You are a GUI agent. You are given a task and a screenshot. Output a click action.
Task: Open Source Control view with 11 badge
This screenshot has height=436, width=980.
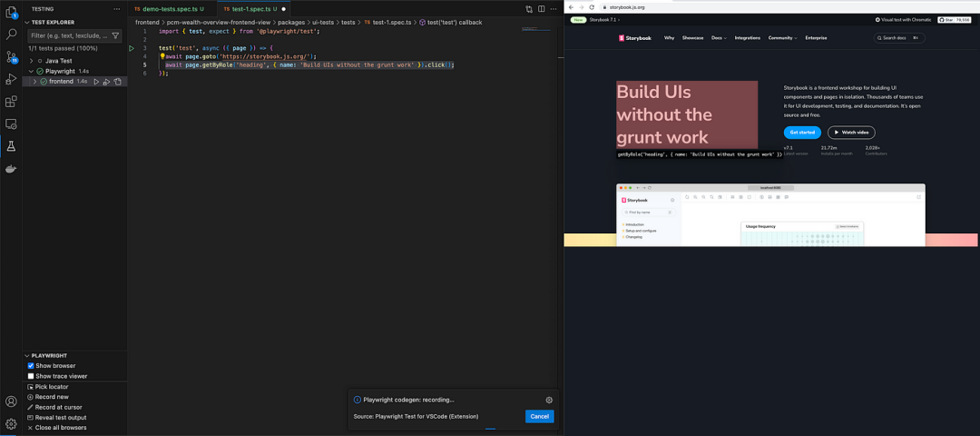[x=11, y=57]
